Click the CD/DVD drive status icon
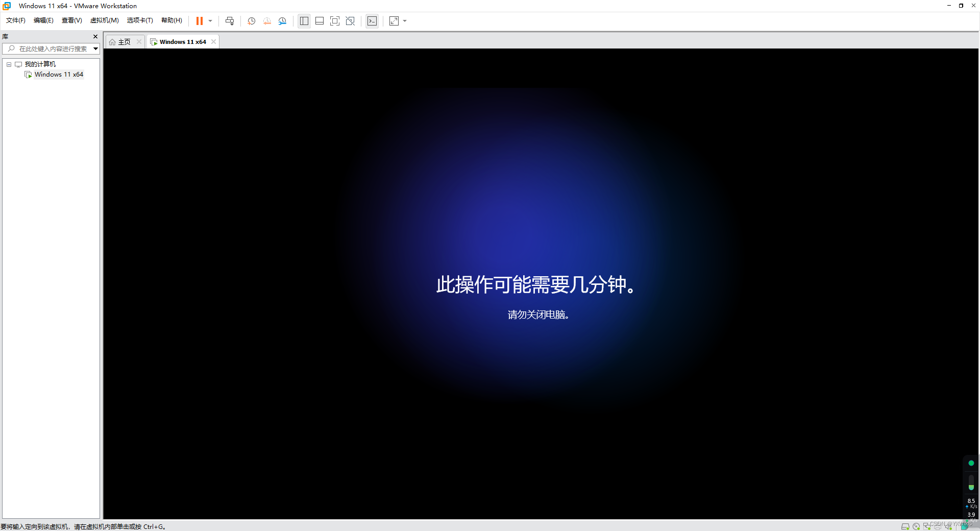This screenshot has height=531, width=980. [916, 526]
